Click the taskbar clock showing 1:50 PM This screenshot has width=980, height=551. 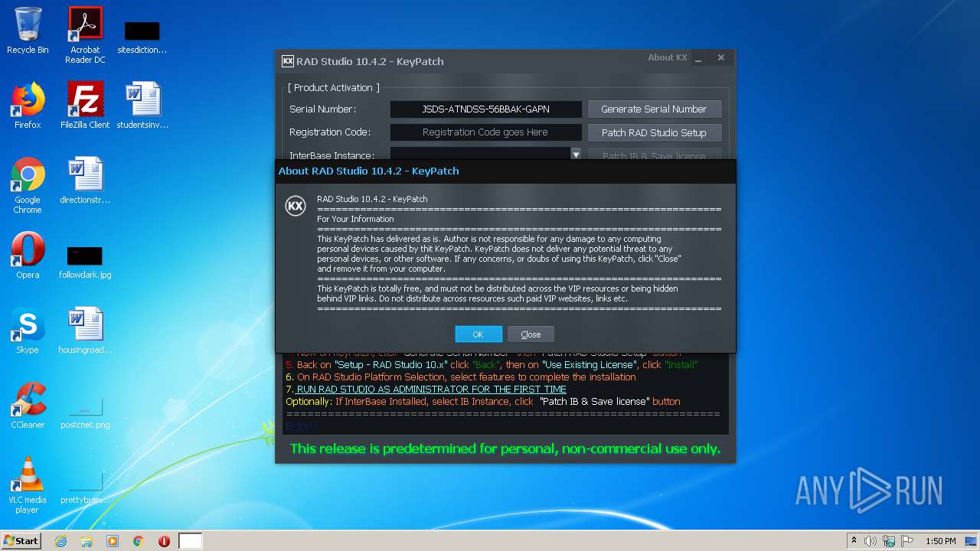pyautogui.click(x=941, y=541)
